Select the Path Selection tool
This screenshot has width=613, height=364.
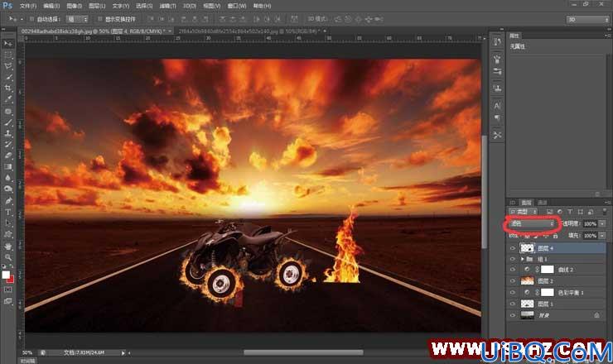[7, 223]
